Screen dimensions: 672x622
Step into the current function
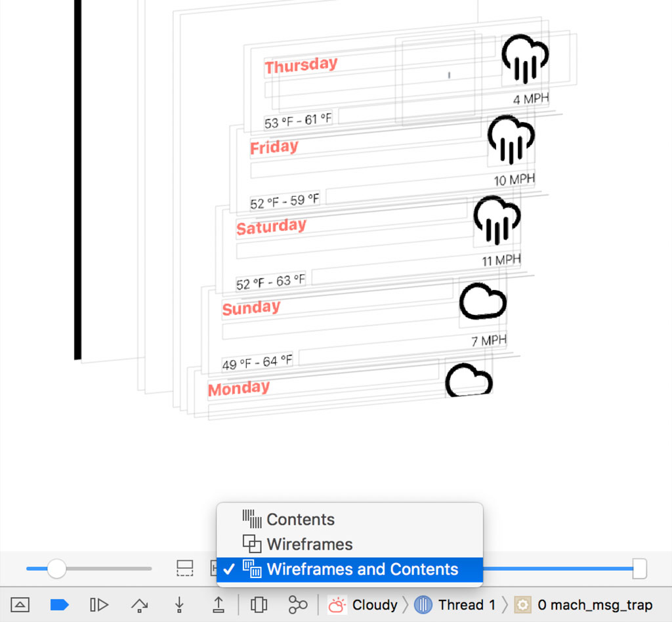point(178,604)
